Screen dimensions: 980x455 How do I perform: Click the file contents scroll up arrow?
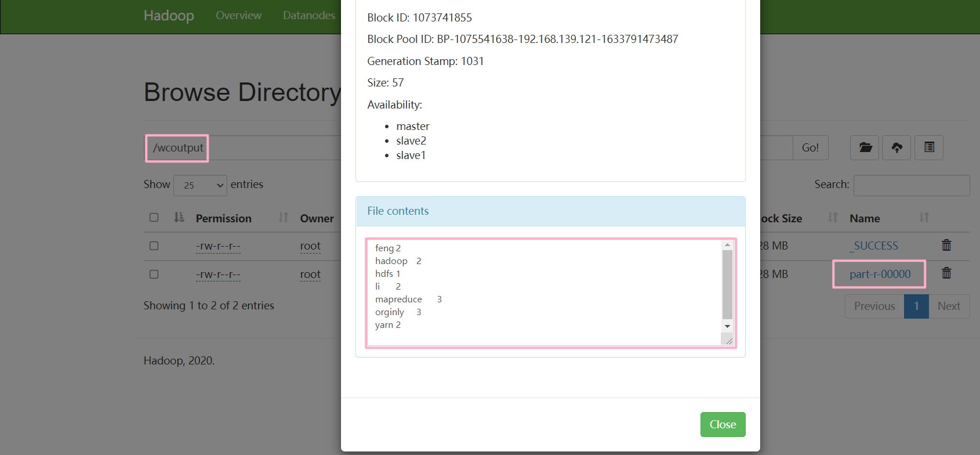pos(727,245)
